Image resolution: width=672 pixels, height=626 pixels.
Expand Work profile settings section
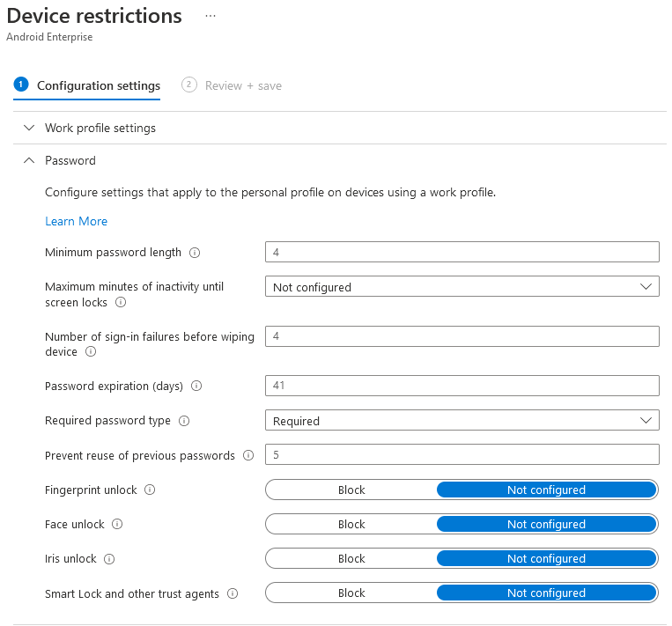100,128
